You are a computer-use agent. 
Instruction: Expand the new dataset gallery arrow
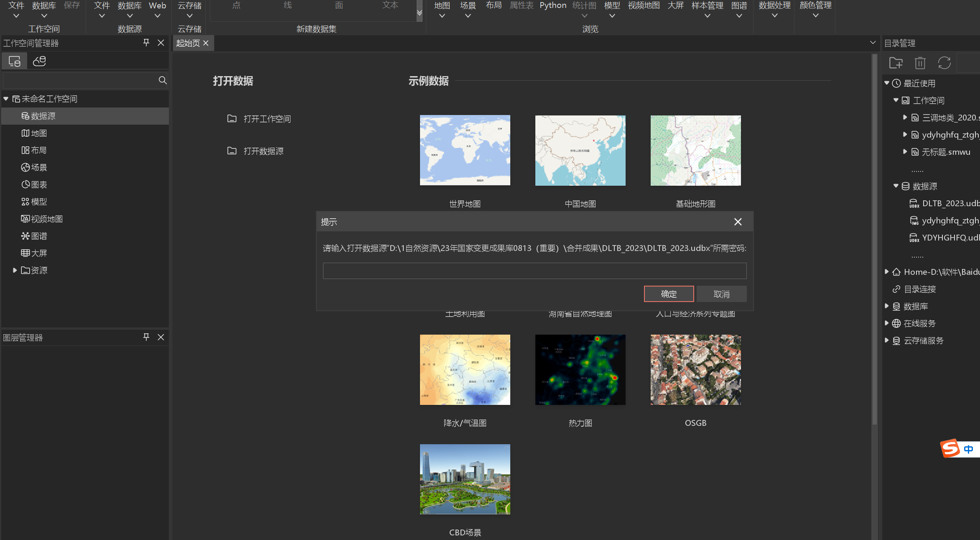[420, 13]
